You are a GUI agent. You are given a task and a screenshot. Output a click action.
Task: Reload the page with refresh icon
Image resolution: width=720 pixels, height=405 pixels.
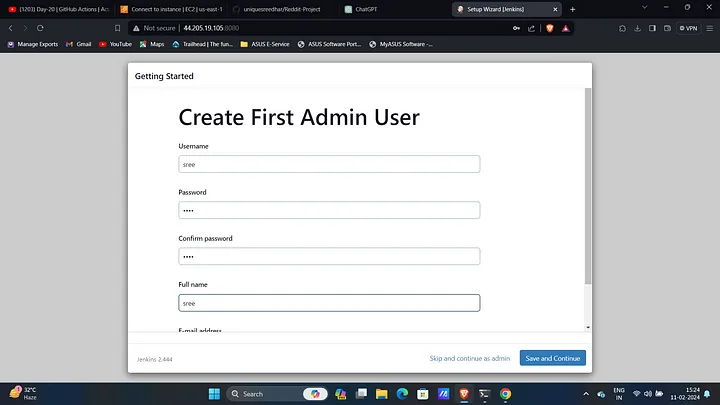(40, 28)
